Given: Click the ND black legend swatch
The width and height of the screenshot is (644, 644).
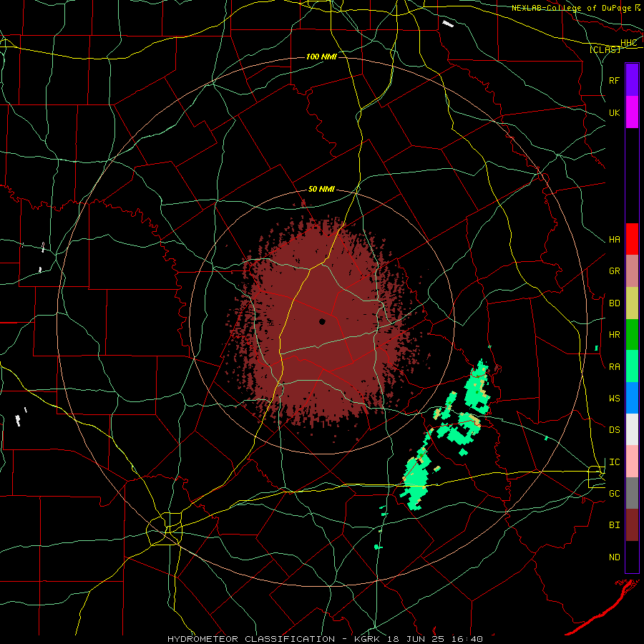Looking at the screenshot, I should click(632, 557).
